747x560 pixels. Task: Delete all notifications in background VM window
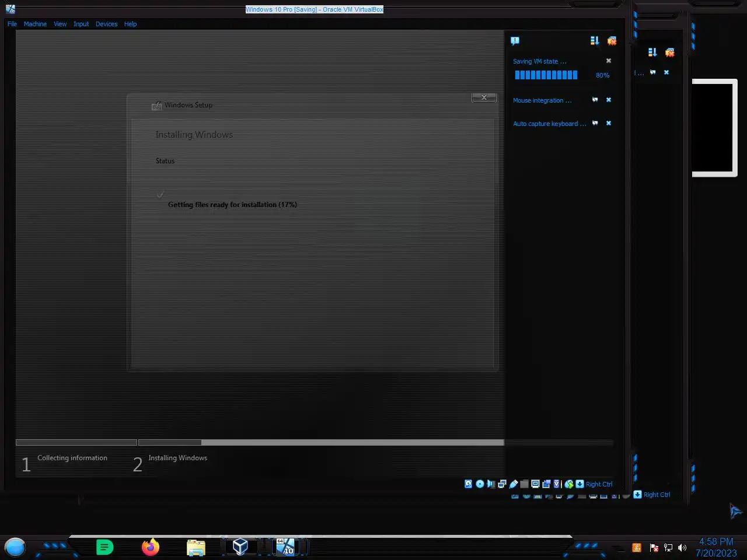click(669, 52)
